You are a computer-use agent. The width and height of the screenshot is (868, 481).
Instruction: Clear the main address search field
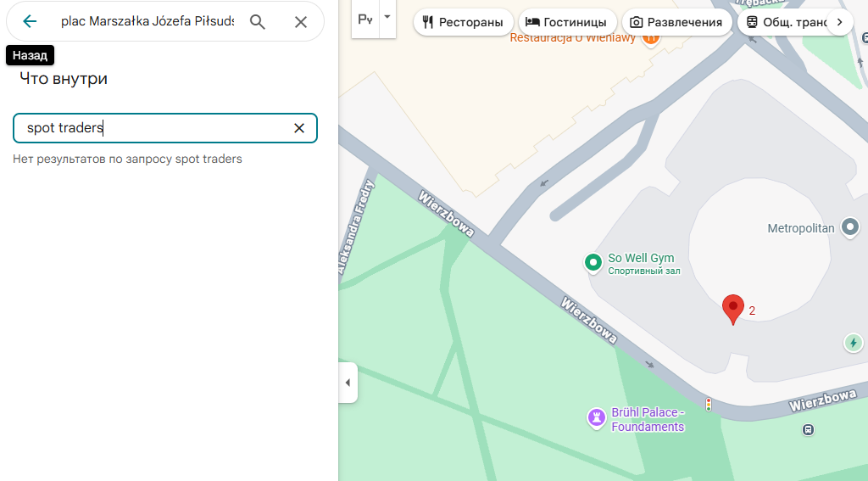301,22
